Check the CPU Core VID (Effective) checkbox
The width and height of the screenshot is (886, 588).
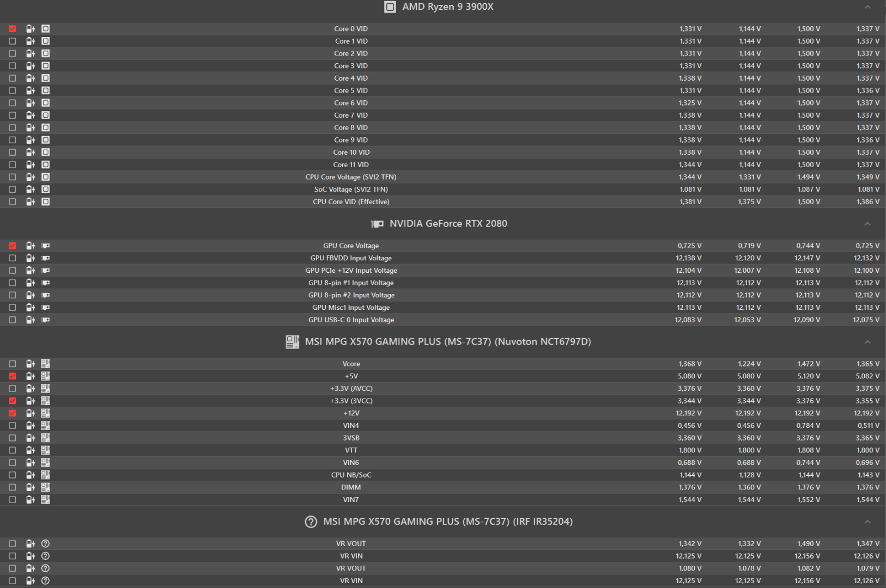click(13, 202)
